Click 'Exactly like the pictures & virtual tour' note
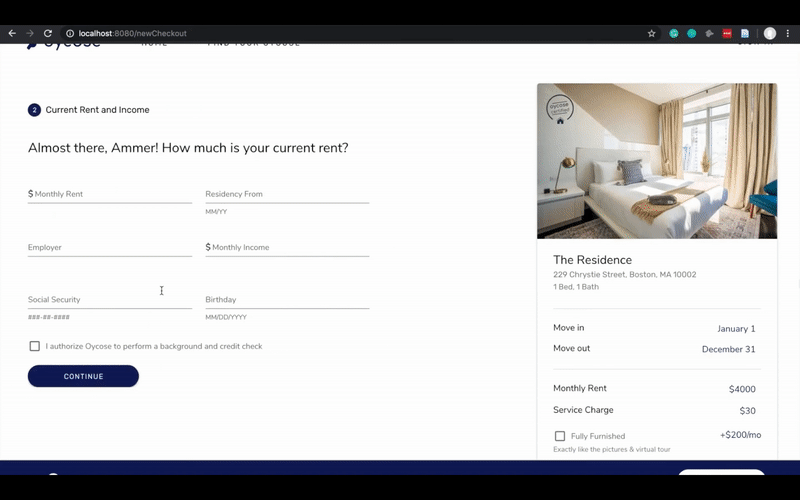 coord(612,449)
